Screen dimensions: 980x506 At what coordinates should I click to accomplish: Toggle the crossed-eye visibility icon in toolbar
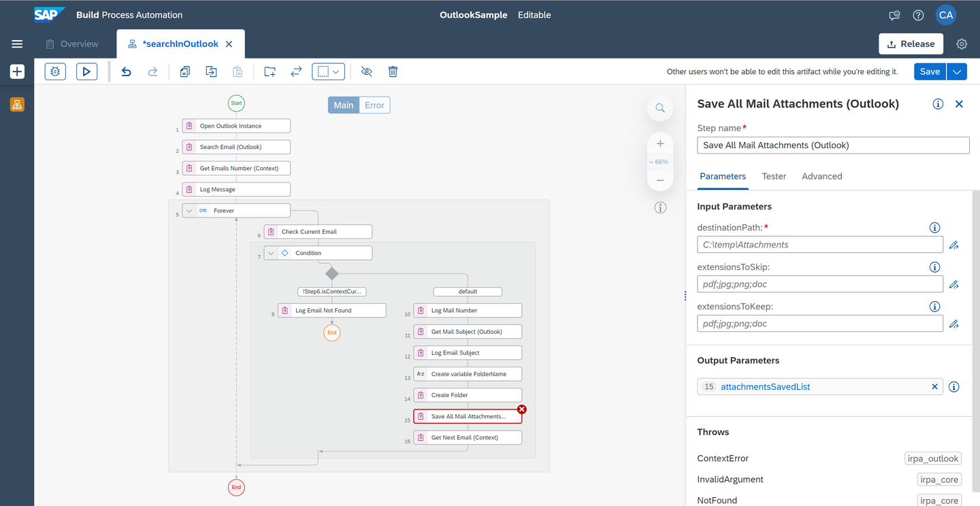tap(366, 71)
